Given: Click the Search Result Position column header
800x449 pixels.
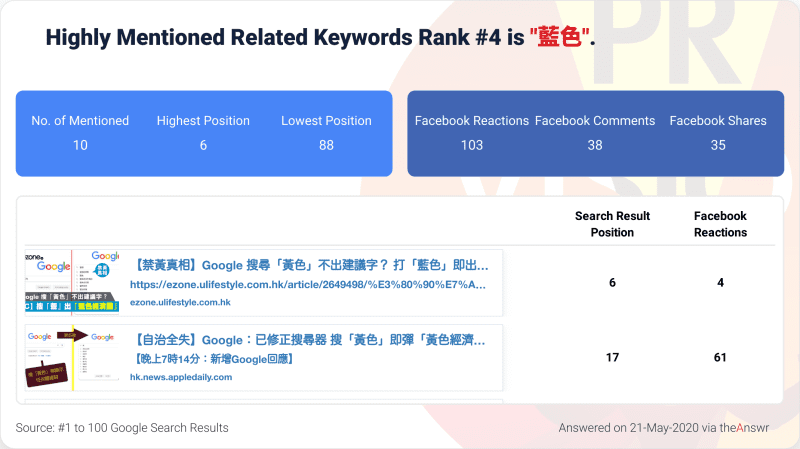Looking at the screenshot, I should coord(612,224).
